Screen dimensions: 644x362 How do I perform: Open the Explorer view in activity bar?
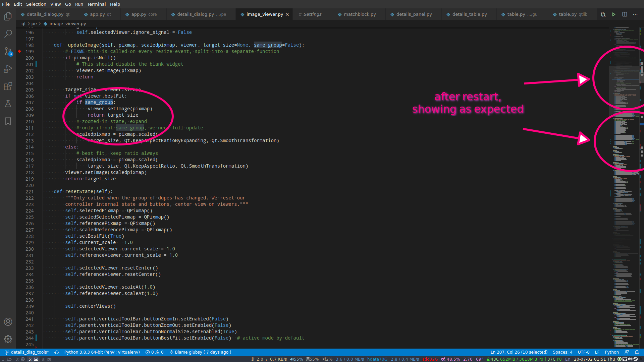coord(8,16)
